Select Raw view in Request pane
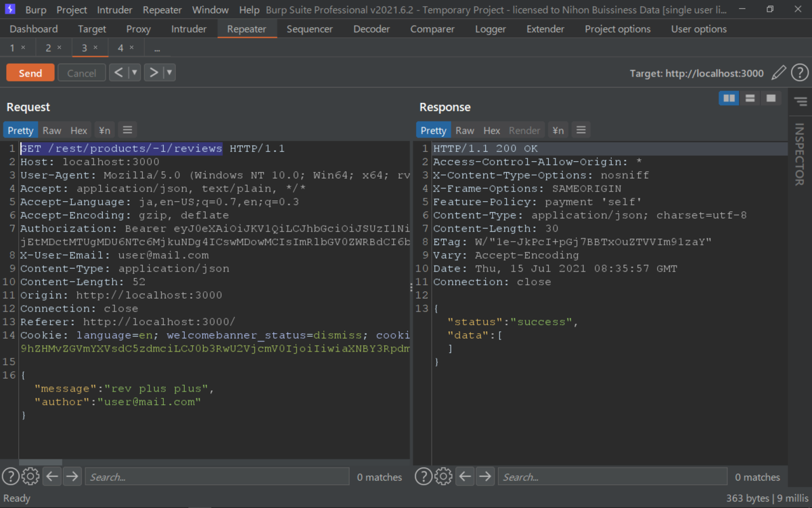Image resolution: width=812 pixels, height=508 pixels. (x=51, y=130)
